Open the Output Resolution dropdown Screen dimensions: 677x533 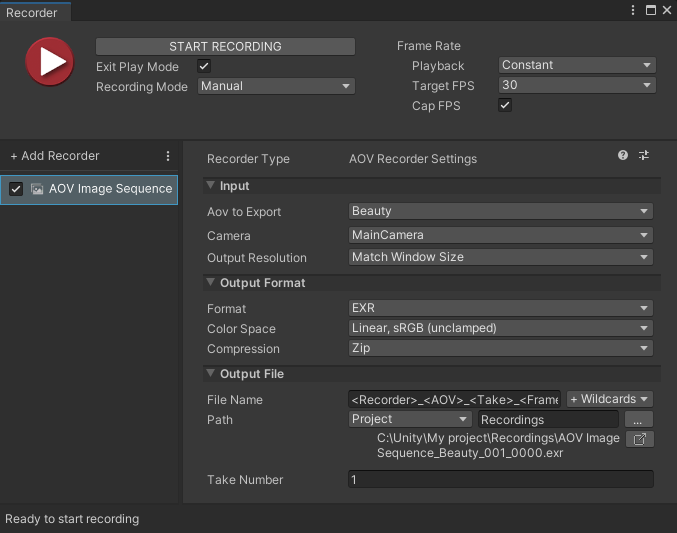click(501, 257)
